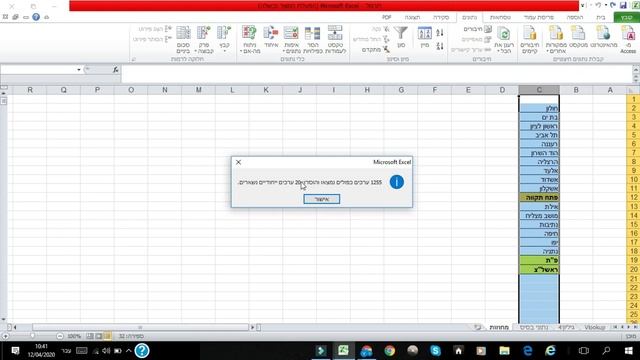Switch to the Insert (הוספה) tab
Screen dimensions: 640x360
575,17
